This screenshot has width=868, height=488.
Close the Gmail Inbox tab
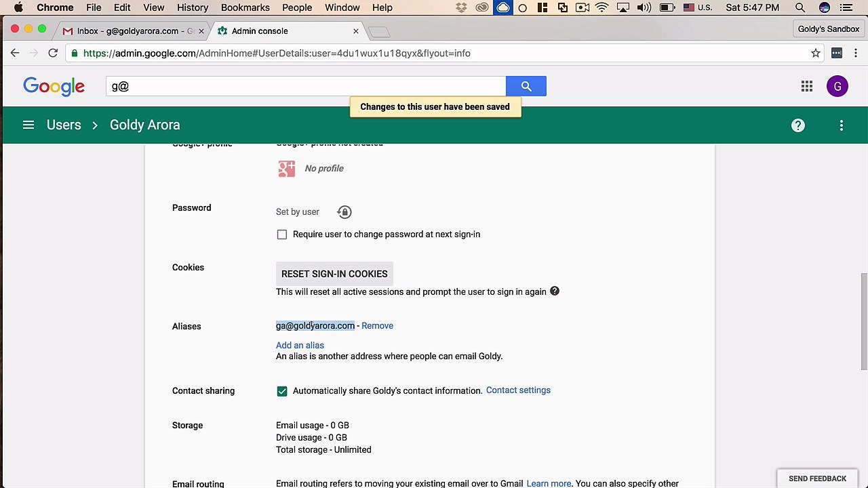point(201,31)
